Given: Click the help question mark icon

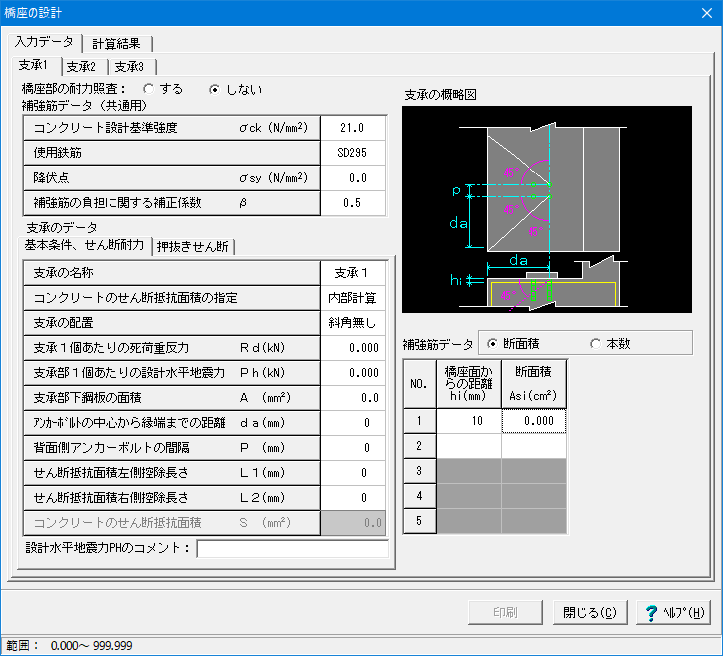Looking at the screenshot, I should [x=651, y=612].
